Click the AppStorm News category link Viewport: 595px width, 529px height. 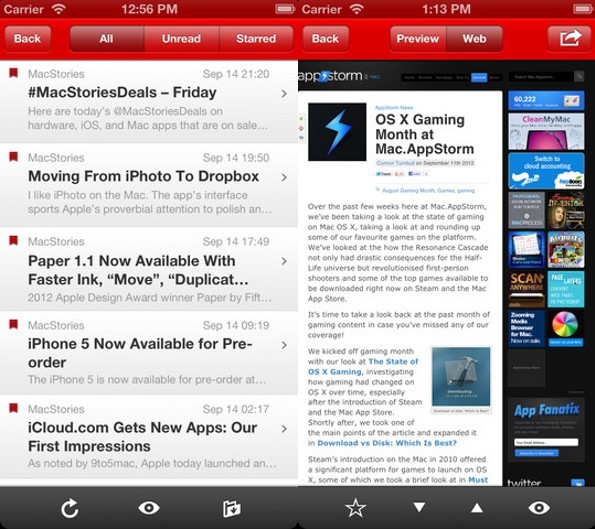point(394,107)
